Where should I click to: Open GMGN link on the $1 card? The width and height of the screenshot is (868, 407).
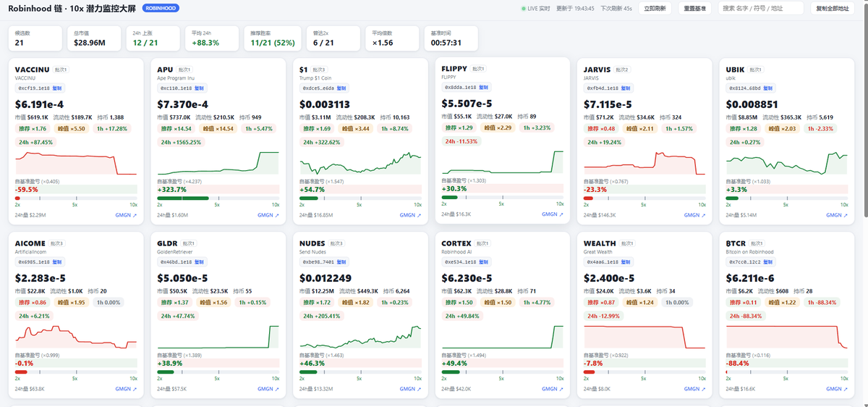tap(410, 215)
